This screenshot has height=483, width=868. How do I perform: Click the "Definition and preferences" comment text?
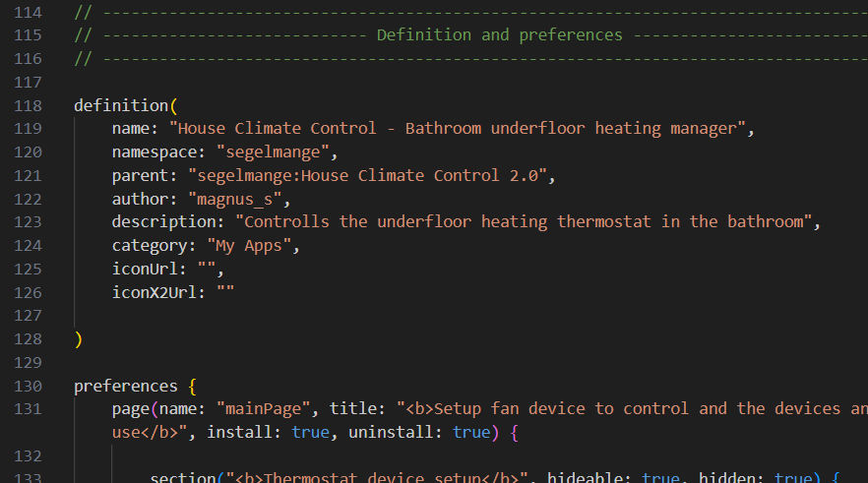click(499, 35)
